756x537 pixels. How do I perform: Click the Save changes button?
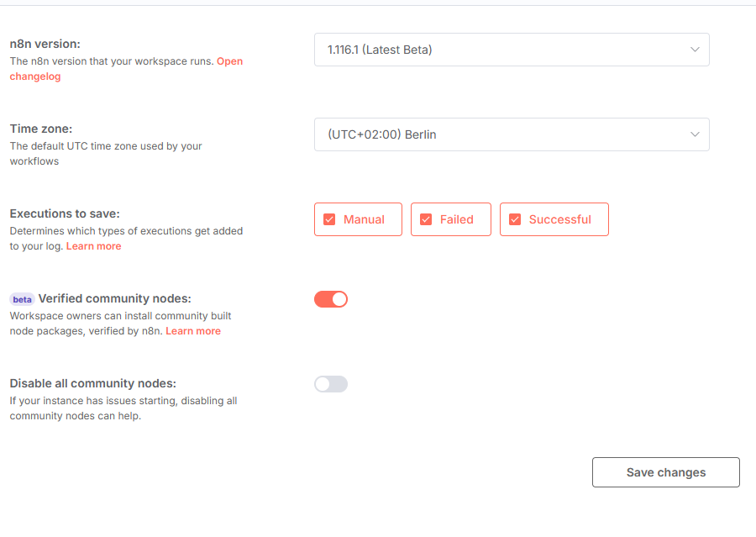(666, 472)
